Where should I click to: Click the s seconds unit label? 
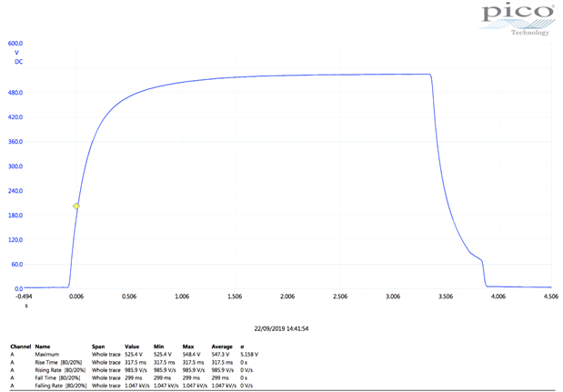(x=26, y=306)
